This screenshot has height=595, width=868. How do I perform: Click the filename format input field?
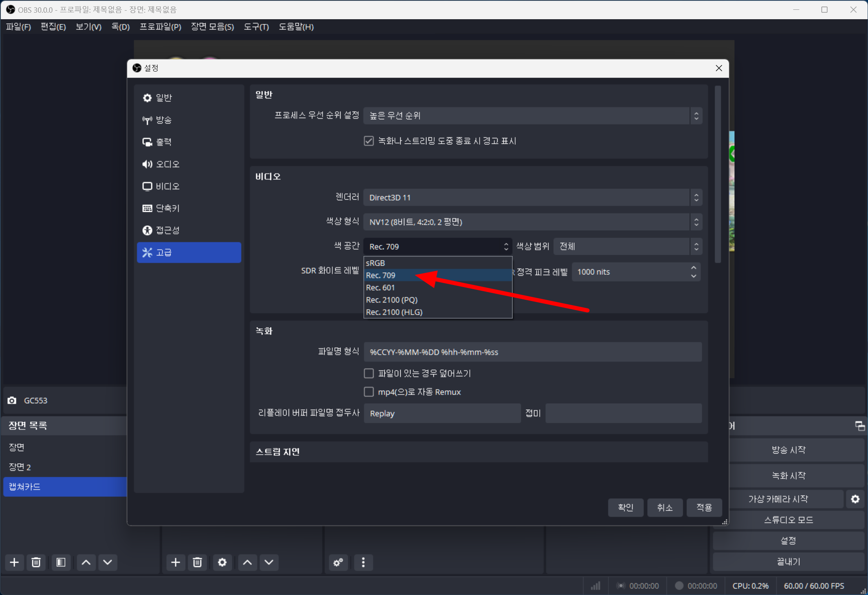(532, 352)
